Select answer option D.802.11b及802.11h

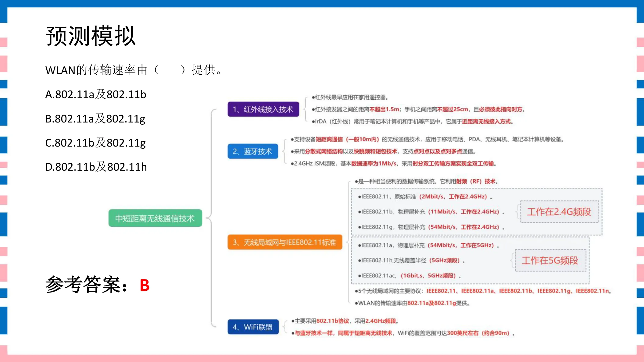point(96,167)
